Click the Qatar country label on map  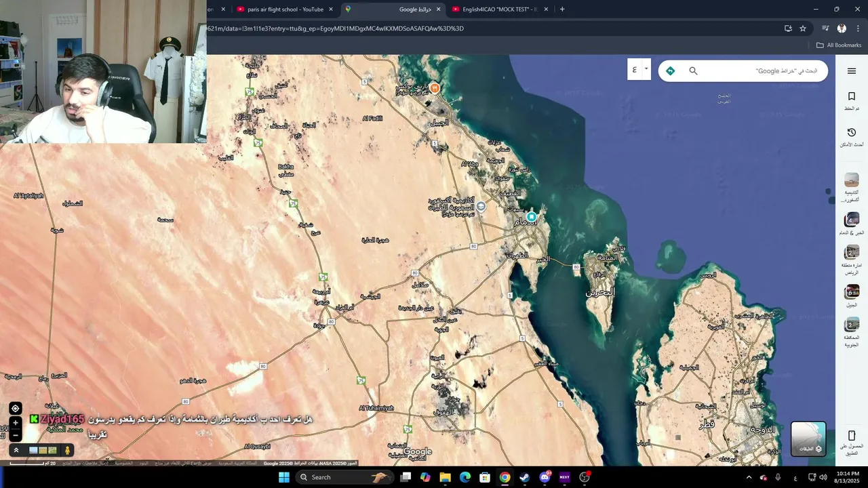point(707,424)
